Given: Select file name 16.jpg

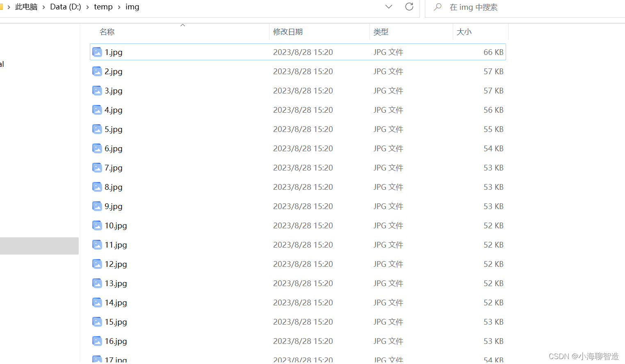Looking at the screenshot, I should click(116, 341).
